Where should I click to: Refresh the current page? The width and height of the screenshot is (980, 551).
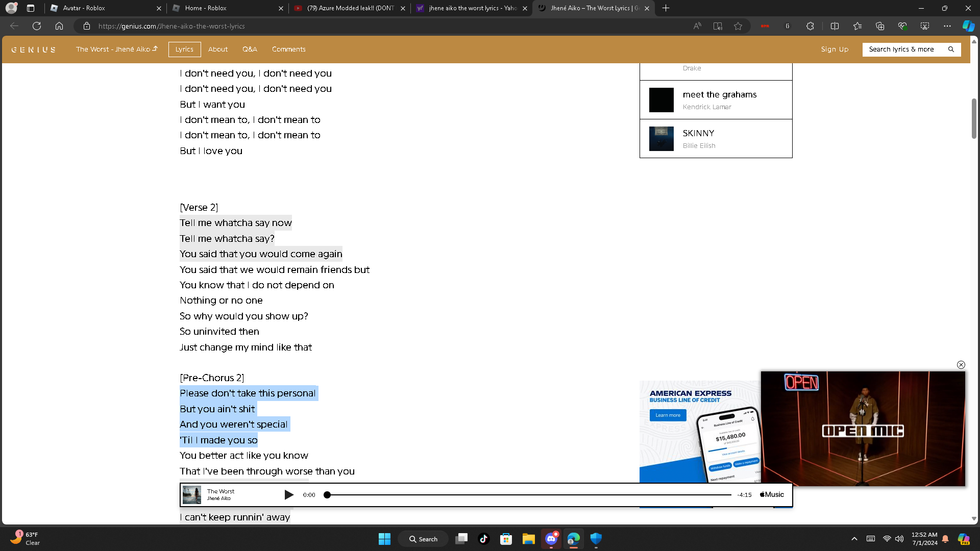(x=37, y=26)
